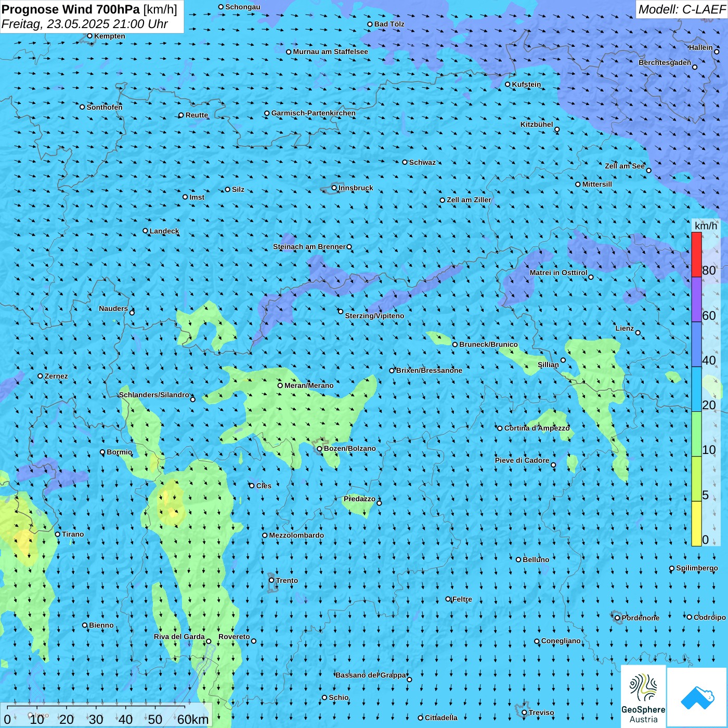Click the 'Spilimbergo' label

[697, 568]
